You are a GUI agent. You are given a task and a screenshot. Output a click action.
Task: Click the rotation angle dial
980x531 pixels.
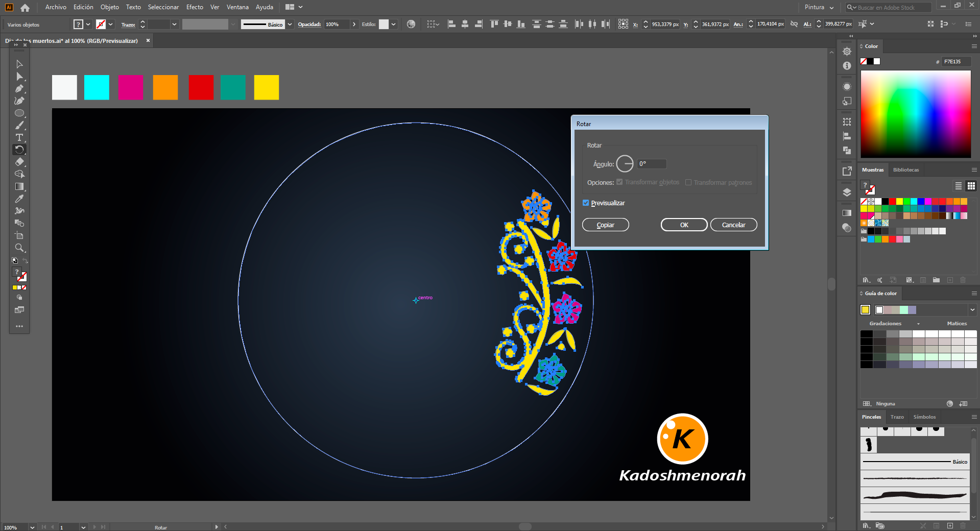click(x=625, y=164)
